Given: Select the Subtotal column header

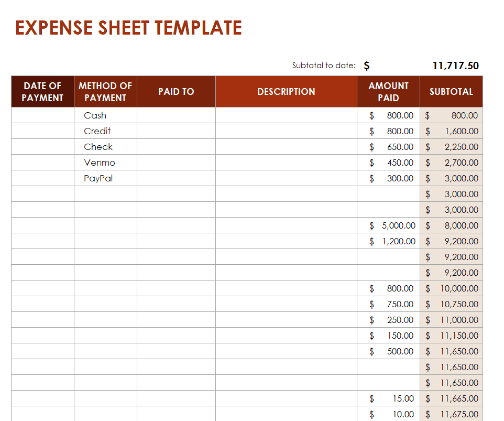Looking at the screenshot, I should pyautogui.click(x=451, y=92).
